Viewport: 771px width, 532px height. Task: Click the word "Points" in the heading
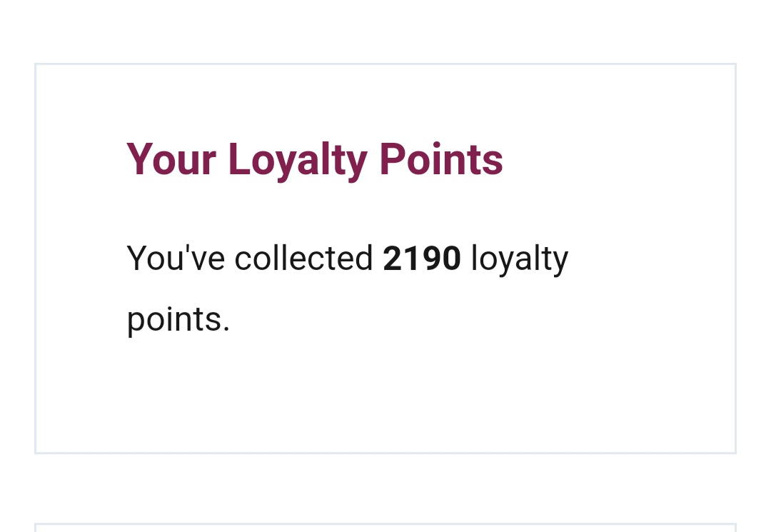coord(440,159)
